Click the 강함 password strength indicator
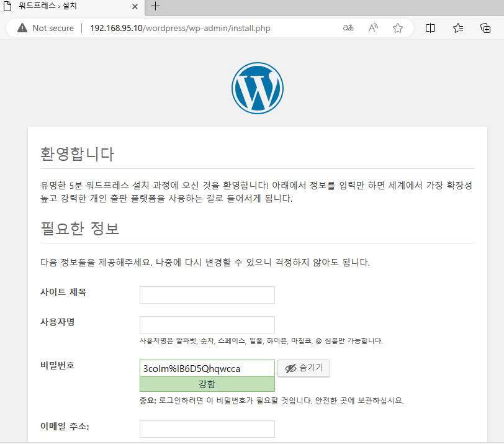The image size is (504, 444). 207,384
